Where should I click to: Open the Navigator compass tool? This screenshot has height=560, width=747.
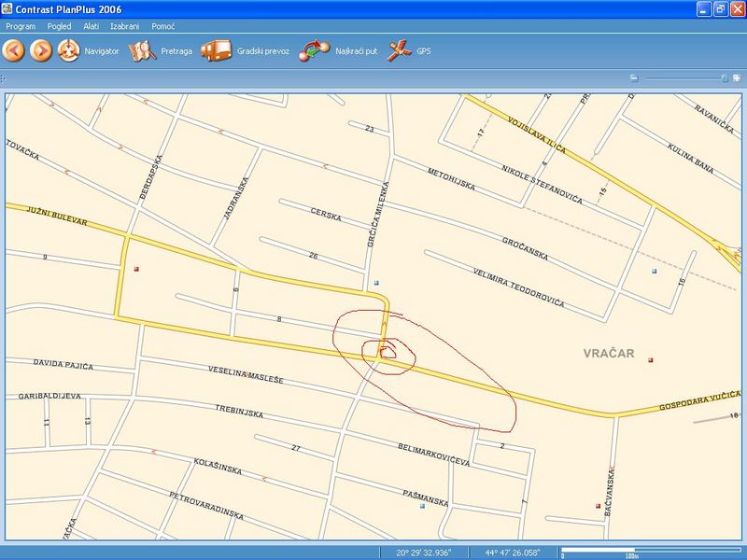click(x=68, y=50)
